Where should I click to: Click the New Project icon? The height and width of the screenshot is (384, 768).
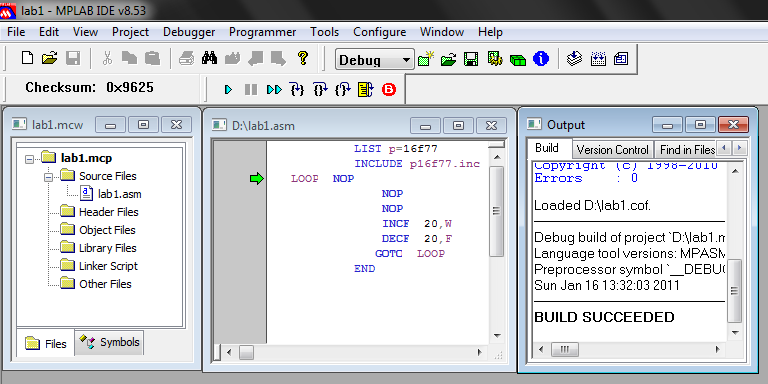[x=426, y=59]
